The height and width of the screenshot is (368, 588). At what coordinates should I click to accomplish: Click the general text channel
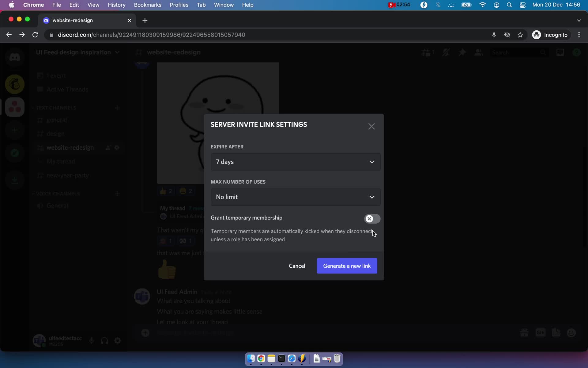point(56,120)
